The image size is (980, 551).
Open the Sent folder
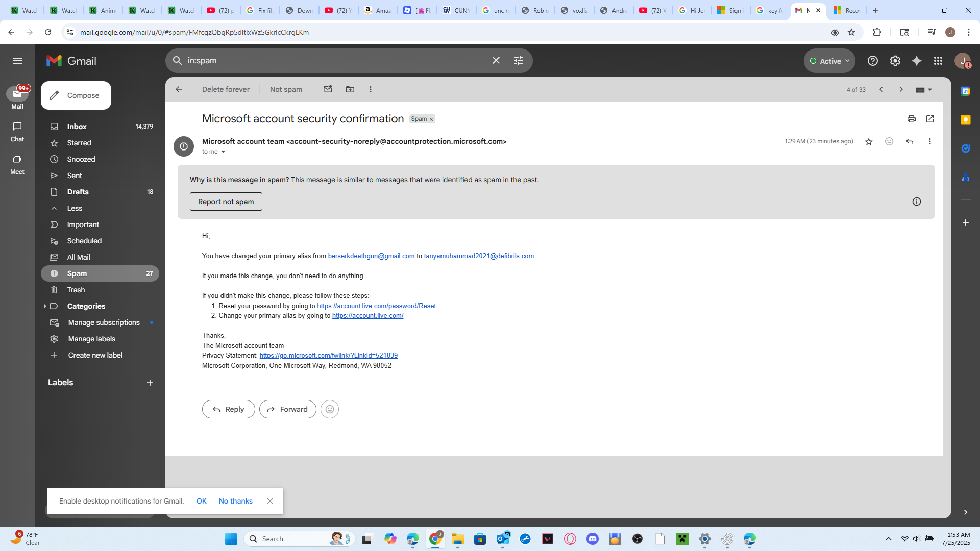click(100, 176)
